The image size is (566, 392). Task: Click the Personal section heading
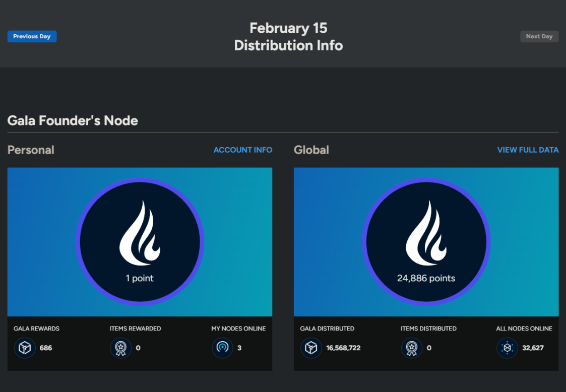(31, 150)
